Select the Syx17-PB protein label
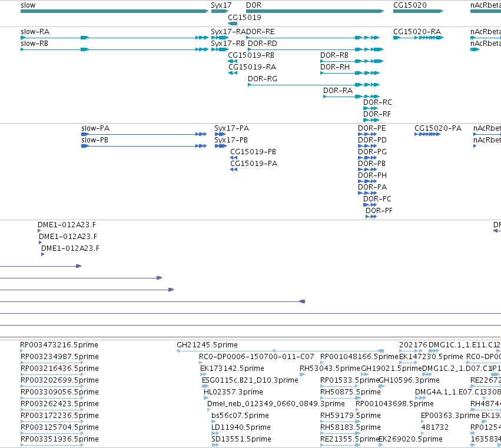 coord(231,140)
